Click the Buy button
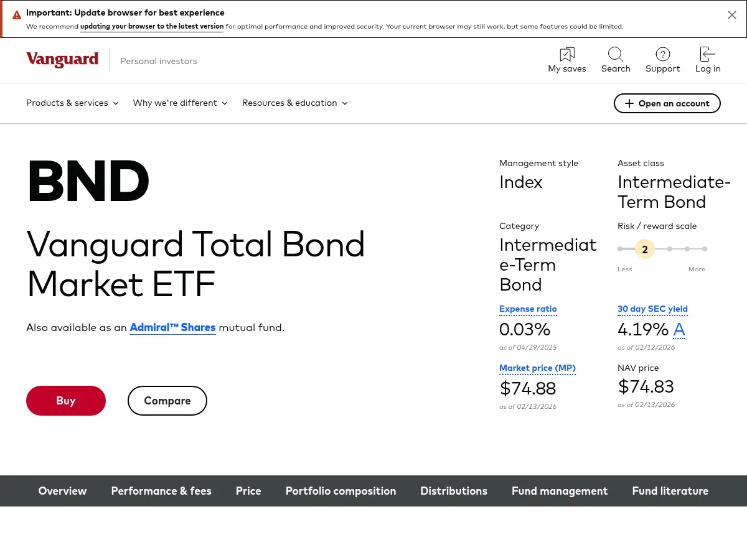 pos(66,400)
